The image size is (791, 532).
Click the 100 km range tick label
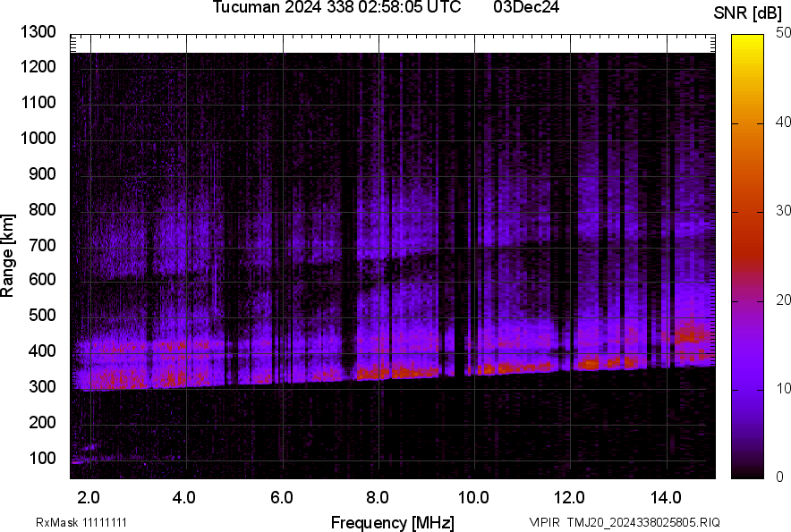pyautogui.click(x=43, y=459)
